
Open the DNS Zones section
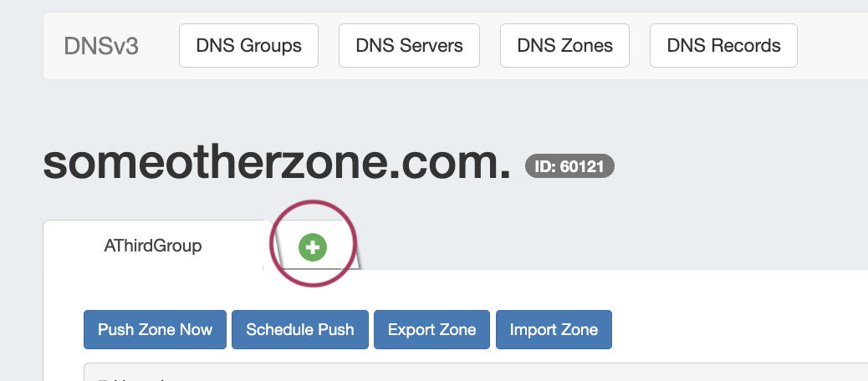564,46
